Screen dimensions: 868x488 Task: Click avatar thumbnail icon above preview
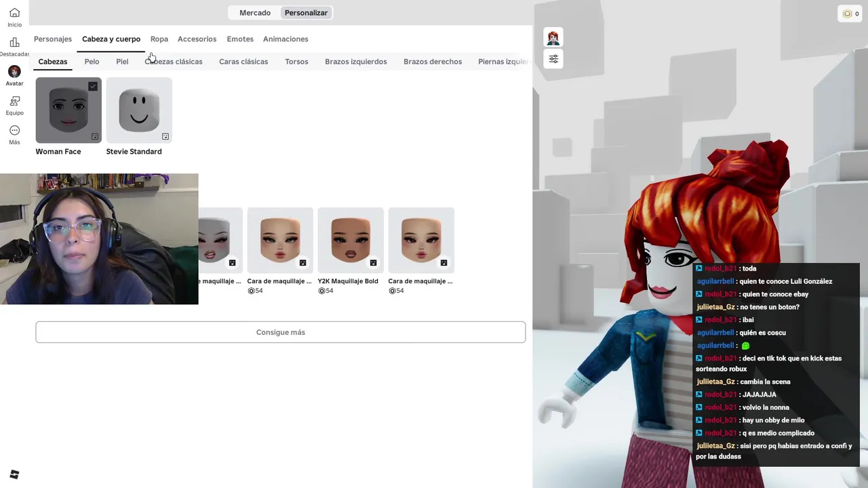[x=553, y=38]
